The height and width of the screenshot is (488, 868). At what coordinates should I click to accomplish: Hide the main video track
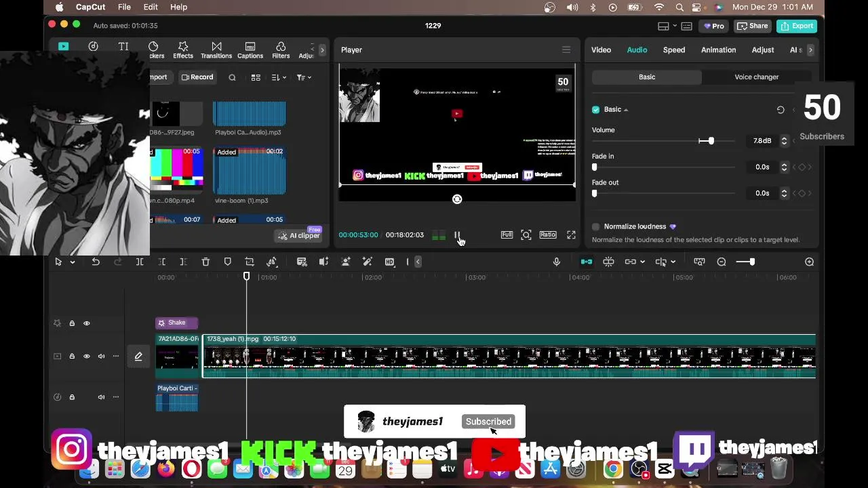[x=87, y=357]
